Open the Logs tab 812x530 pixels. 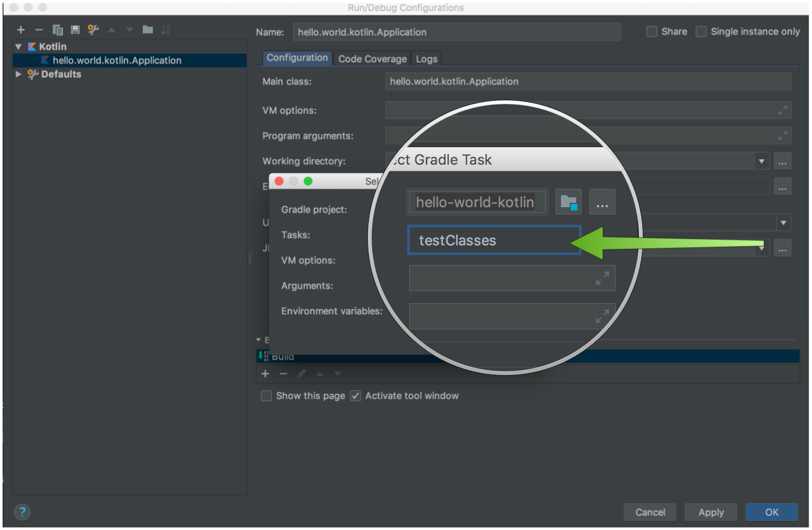tap(426, 58)
